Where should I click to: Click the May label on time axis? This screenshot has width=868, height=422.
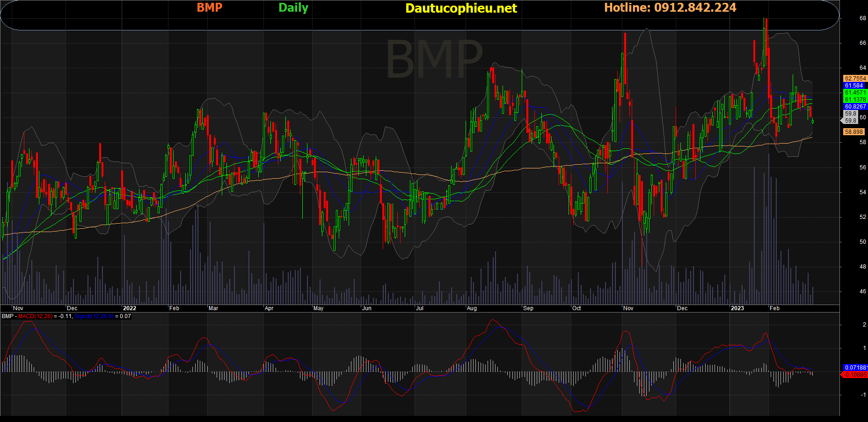[x=318, y=308]
